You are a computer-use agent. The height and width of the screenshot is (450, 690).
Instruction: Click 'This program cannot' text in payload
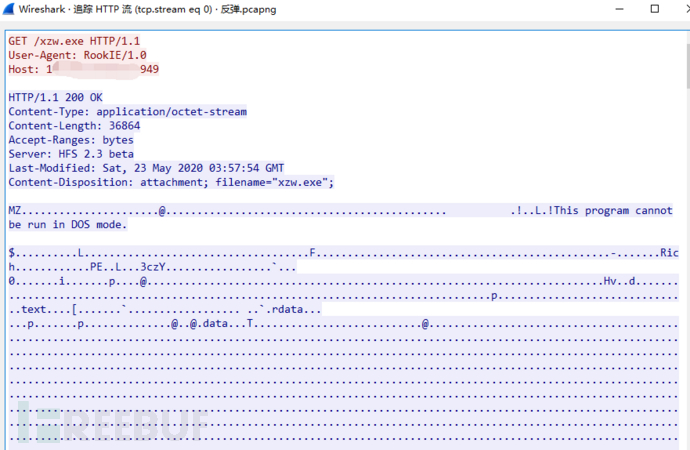tap(613, 210)
